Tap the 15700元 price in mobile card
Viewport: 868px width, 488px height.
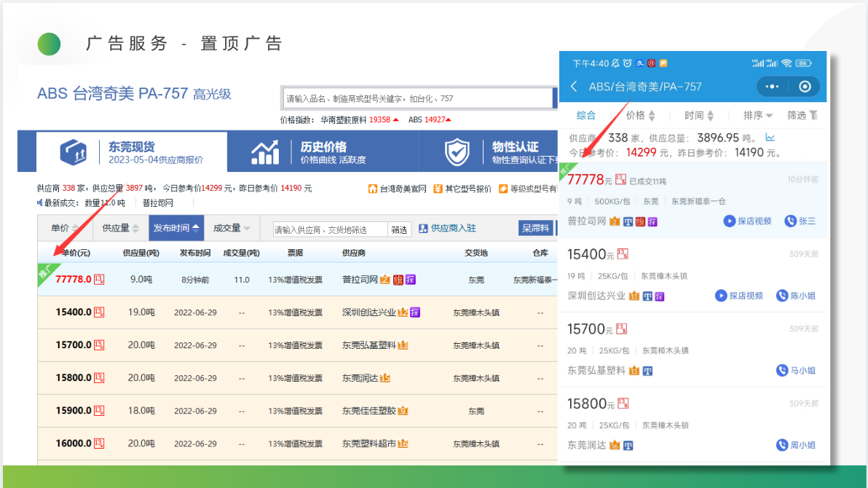(591, 329)
